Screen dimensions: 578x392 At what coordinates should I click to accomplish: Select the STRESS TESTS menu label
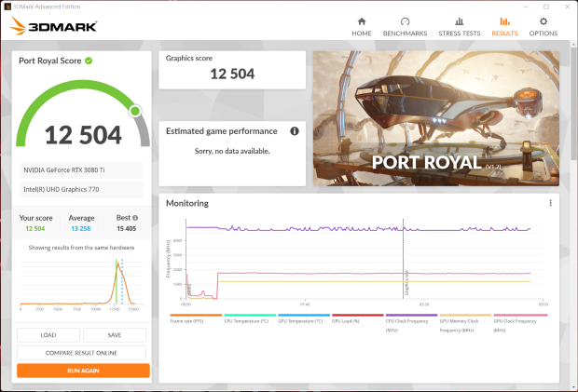[460, 34]
